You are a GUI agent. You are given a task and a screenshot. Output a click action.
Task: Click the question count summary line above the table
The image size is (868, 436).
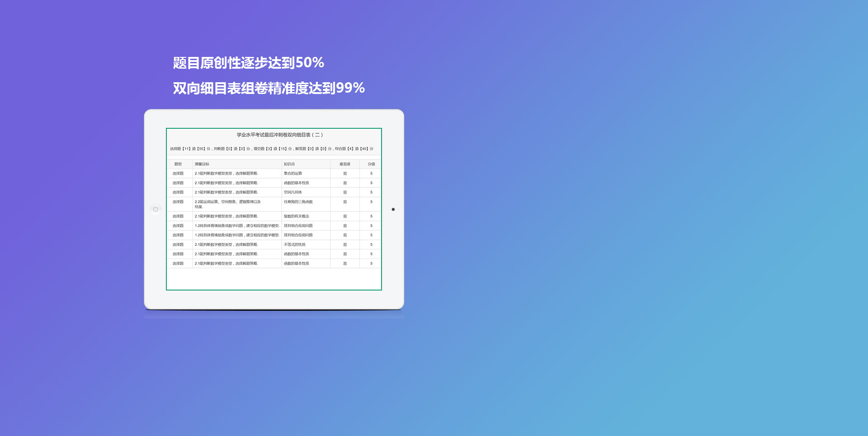click(271, 149)
